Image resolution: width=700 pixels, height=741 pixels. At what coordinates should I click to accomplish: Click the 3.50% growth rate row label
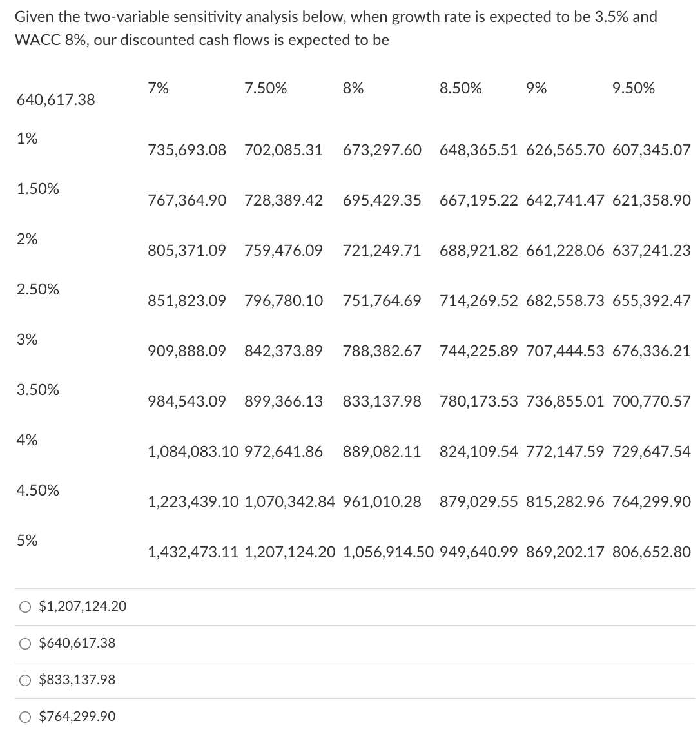pos(37,389)
